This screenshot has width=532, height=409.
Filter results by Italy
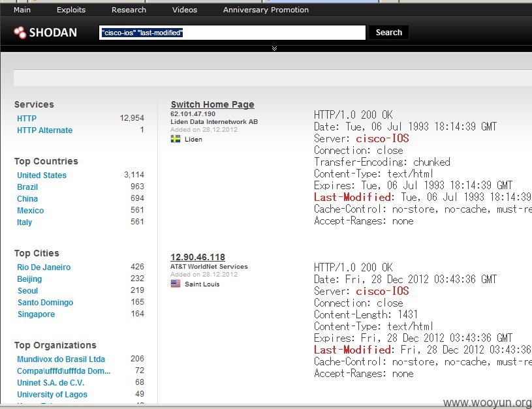24,222
